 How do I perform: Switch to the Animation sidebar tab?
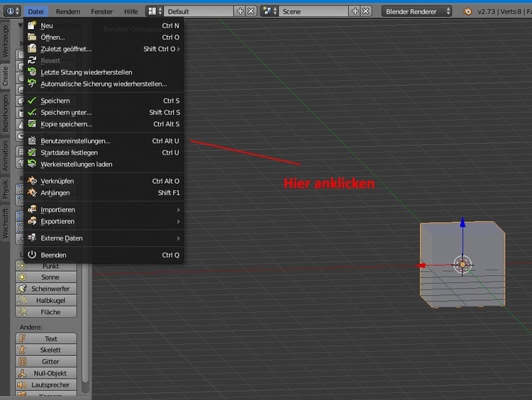point(6,155)
